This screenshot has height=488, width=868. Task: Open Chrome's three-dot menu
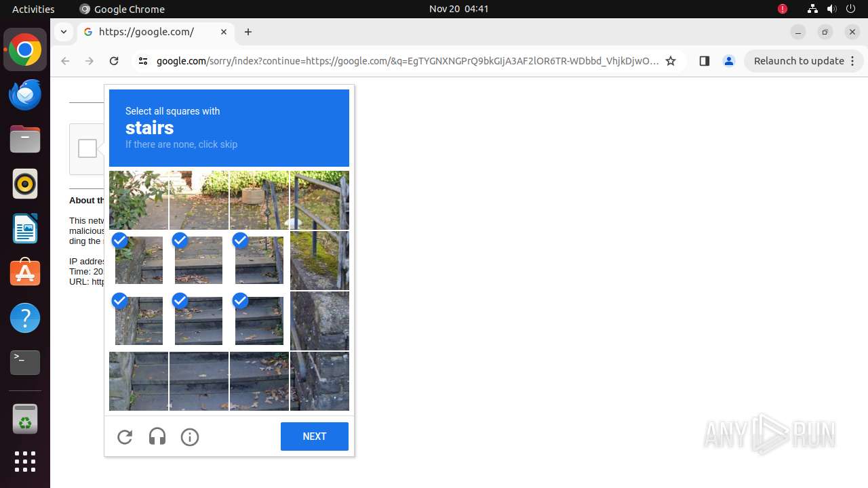pos(852,61)
